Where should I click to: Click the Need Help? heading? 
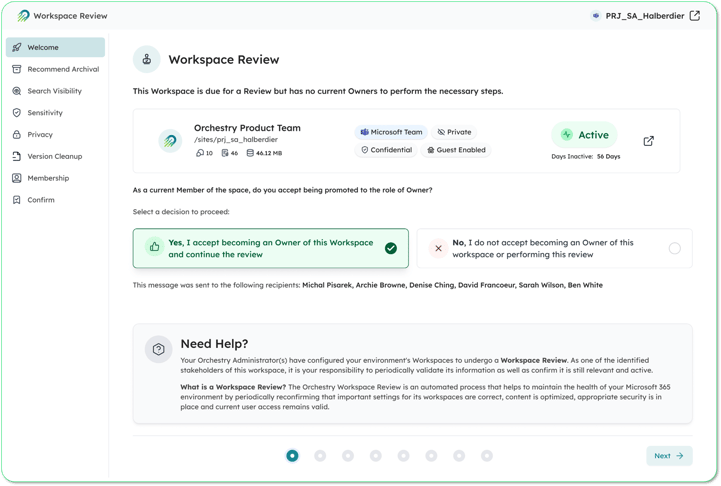coord(214,344)
